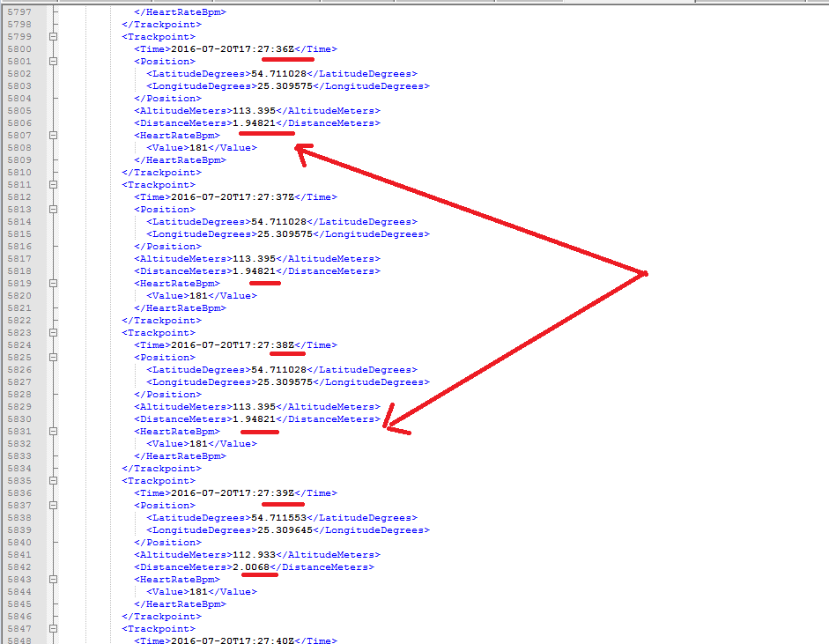829x644 pixels.
Task: Click longitude value 25.309645 on line 5839
Action: click(285, 530)
